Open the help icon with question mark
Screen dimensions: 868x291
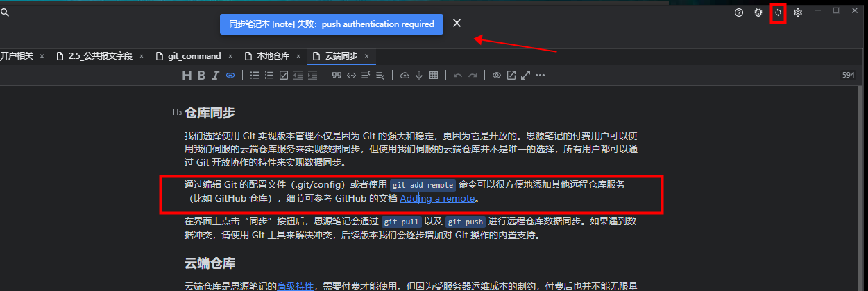(739, 12)
